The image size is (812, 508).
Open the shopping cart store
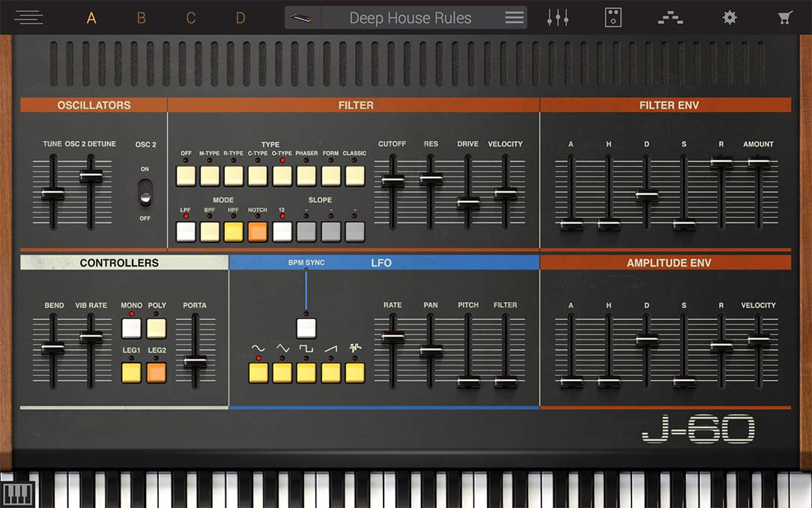(x=785, y=18)
